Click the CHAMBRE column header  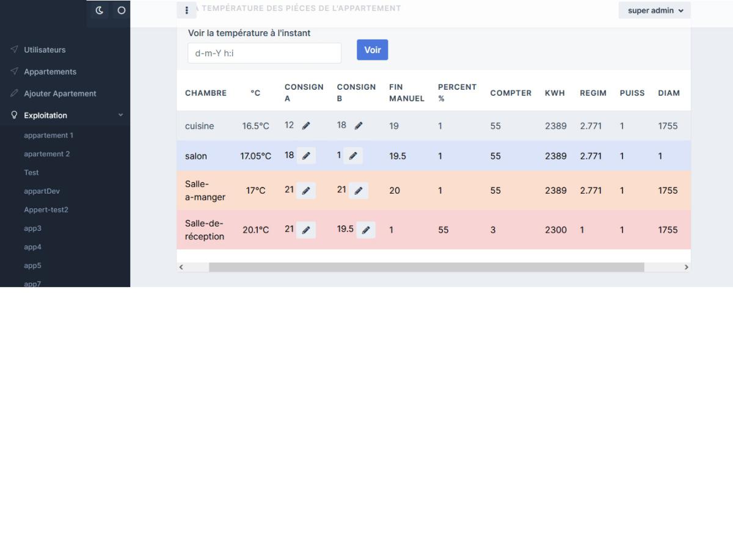(206, 93)
